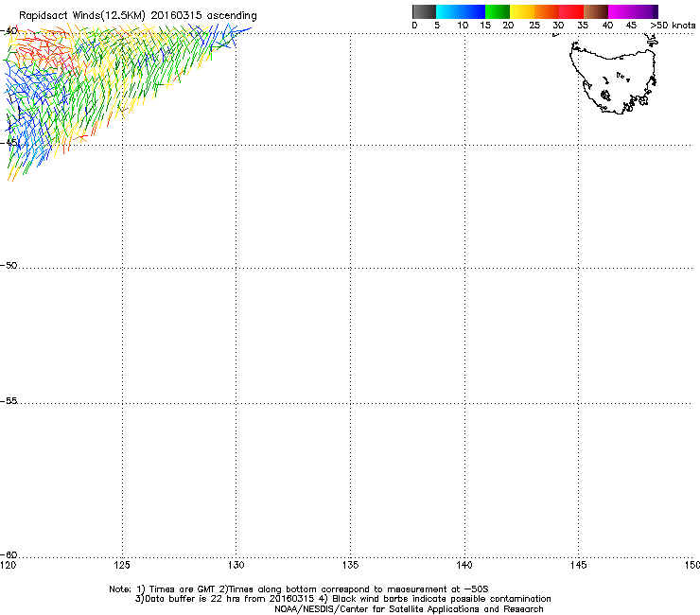Click the green 15–20 knots legend segment
Image resolution: width=700 pixels, height=615 pixels.
tap(498, 11)
